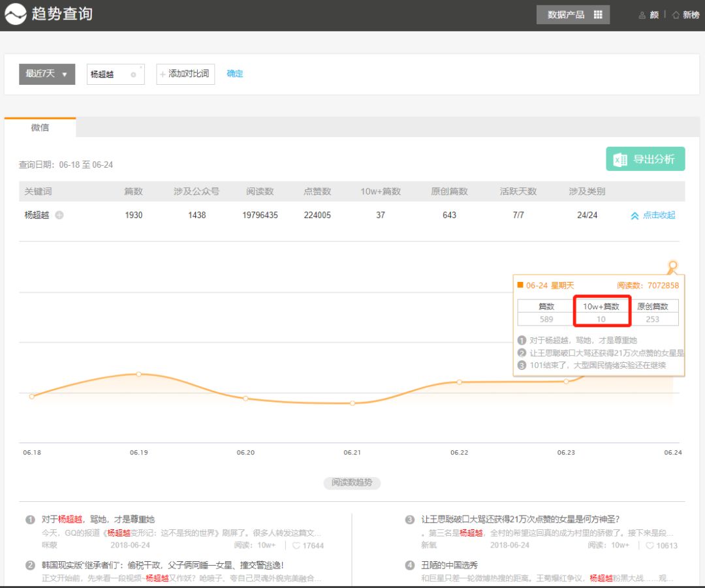This screenshot has width=705, height=588.
Task: Click 添加对比词 to add comparison keyword
Action: (185, 74)
